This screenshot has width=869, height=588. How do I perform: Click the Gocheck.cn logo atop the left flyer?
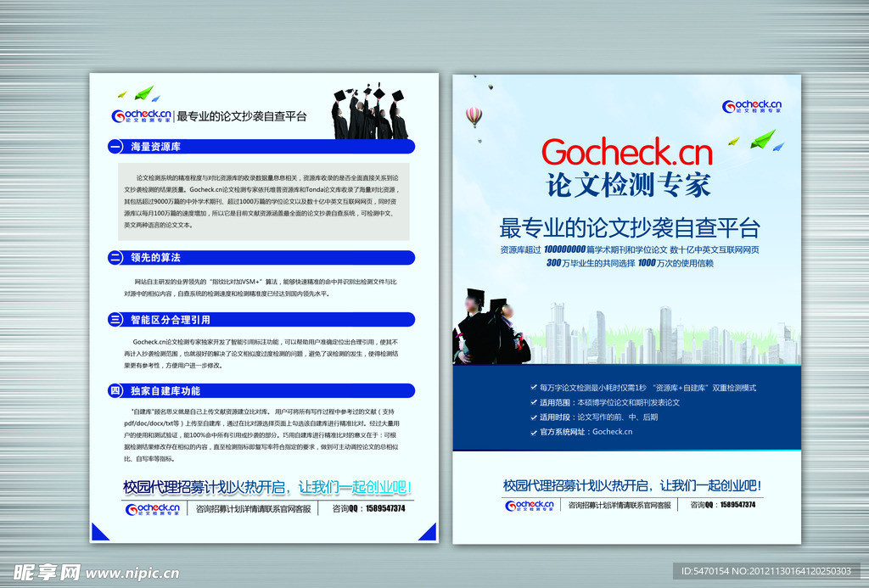[142, 115]
